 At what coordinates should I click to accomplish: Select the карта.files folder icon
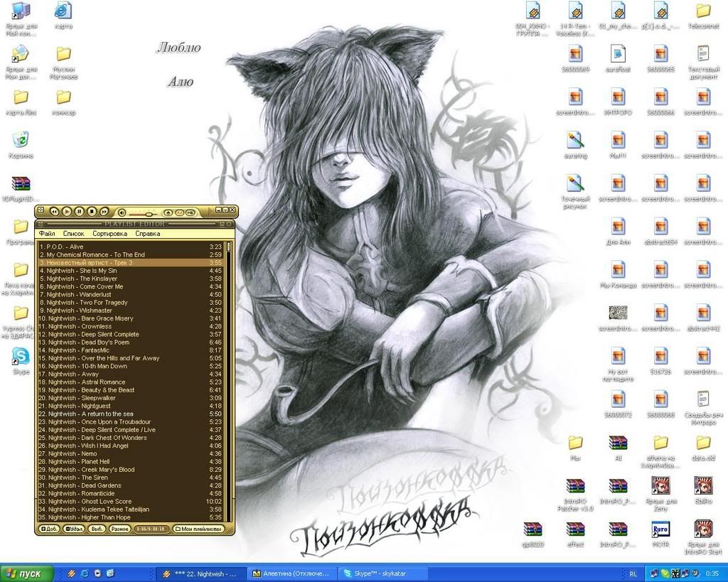click(x=21, y=102)
